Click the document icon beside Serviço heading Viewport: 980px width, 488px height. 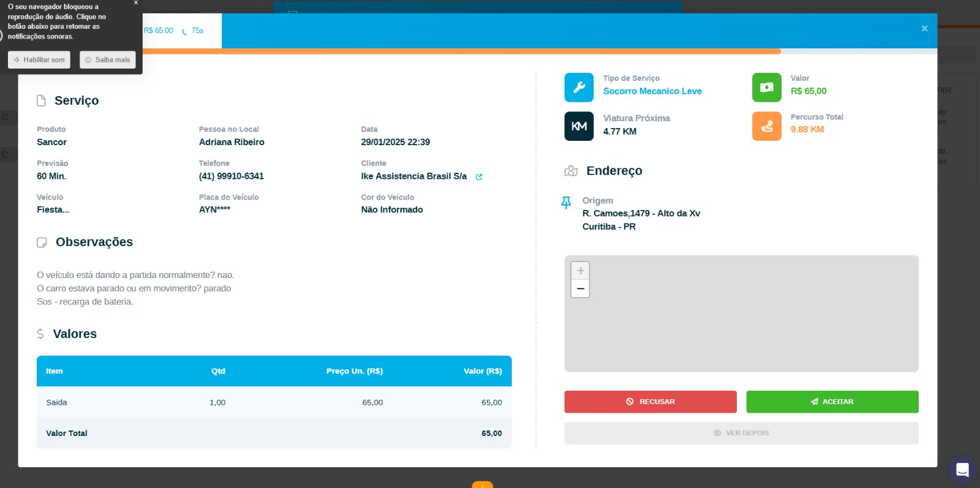pyautogui.click(x=41, y=100)
